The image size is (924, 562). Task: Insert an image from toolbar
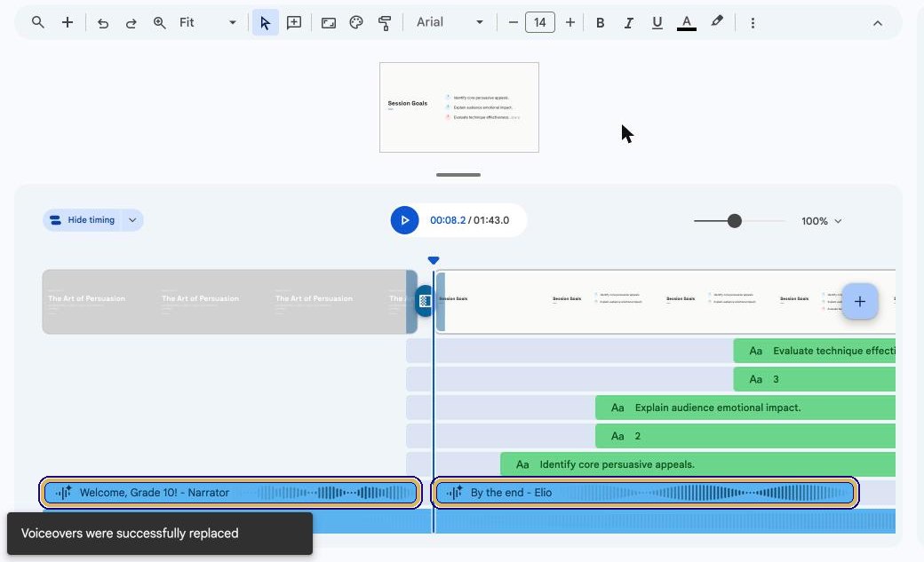point(328,23)
